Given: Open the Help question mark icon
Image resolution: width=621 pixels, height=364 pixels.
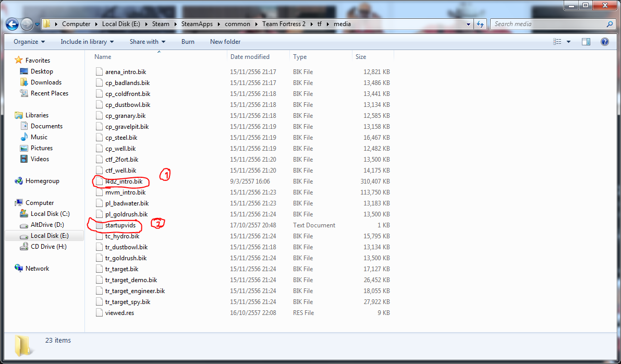Looking at the screenshot, I should (x=605, y=42).
